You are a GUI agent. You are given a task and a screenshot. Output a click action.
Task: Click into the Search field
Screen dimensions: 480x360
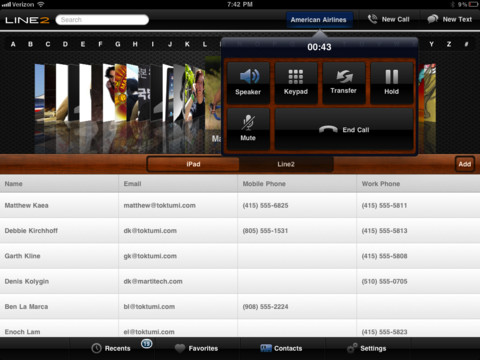click(102, 20)
